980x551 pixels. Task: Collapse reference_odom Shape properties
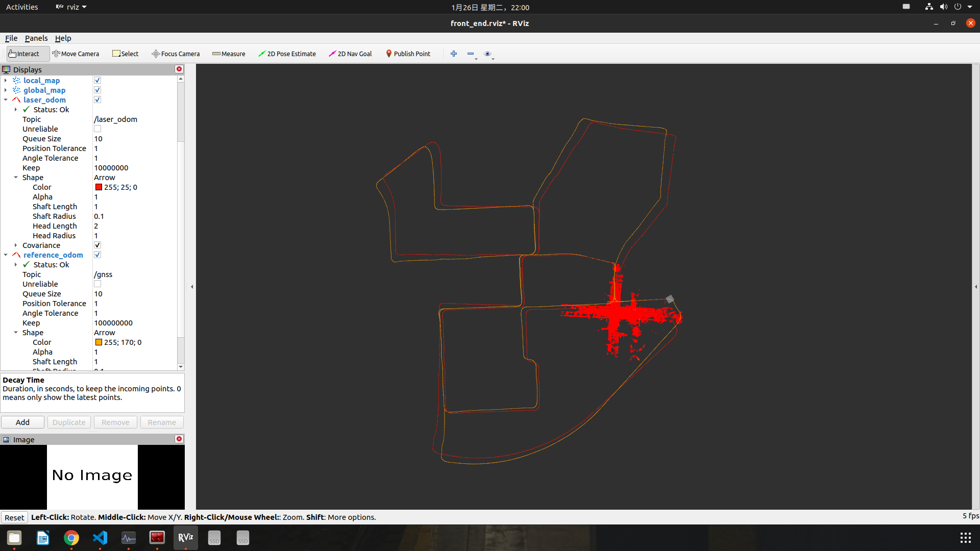[x=16, y=332]
